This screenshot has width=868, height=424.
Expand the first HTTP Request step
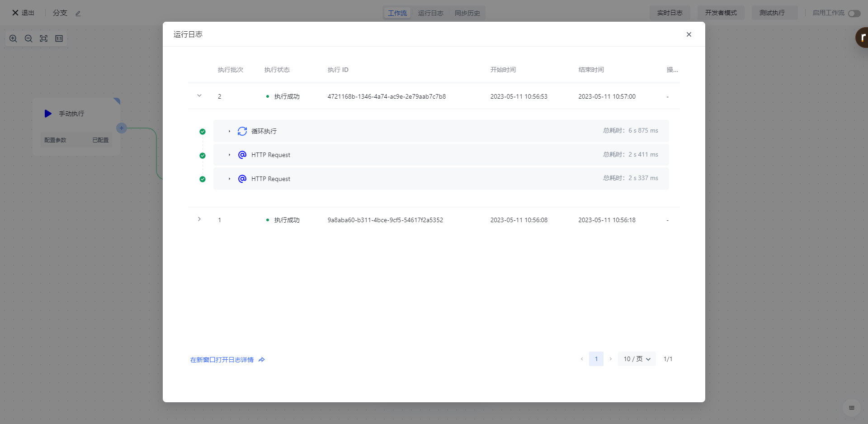click(230, 155)
